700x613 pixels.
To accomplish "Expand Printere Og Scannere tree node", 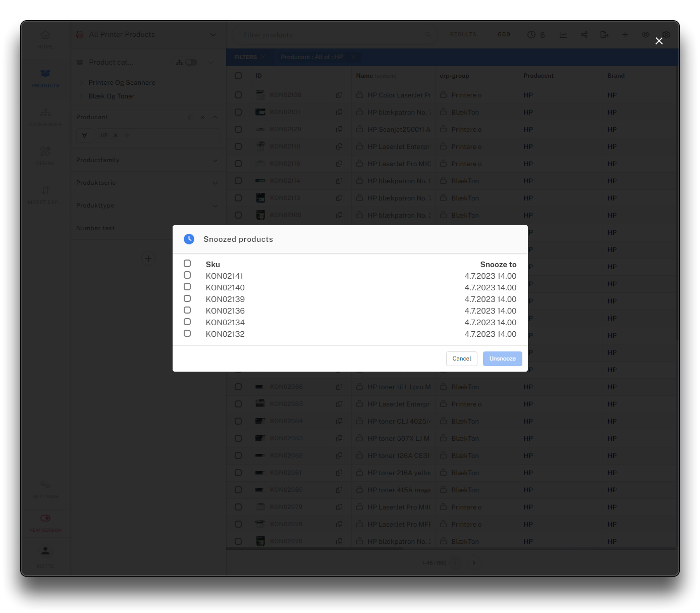I will point(82,83).
